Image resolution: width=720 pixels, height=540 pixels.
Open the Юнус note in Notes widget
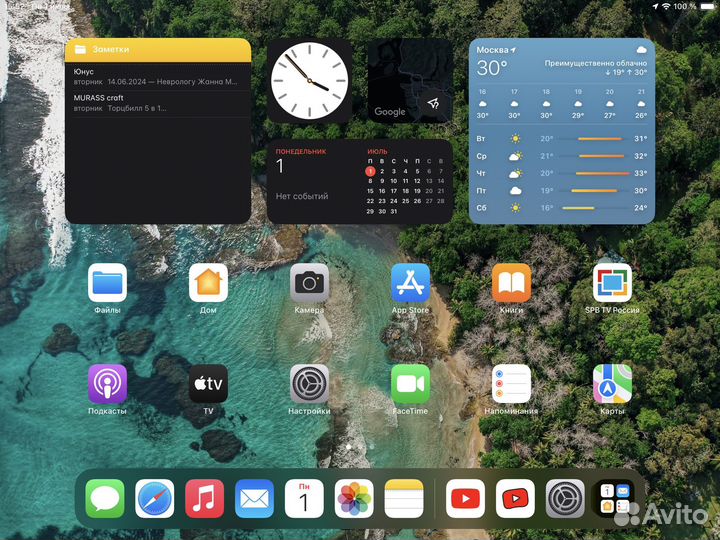pos(158,77)
